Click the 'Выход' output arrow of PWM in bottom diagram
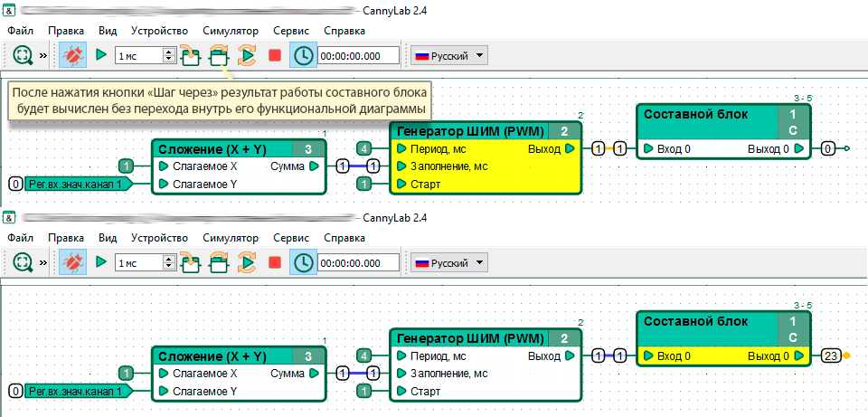This screenshot has width=868, height=417. (570, 355)
